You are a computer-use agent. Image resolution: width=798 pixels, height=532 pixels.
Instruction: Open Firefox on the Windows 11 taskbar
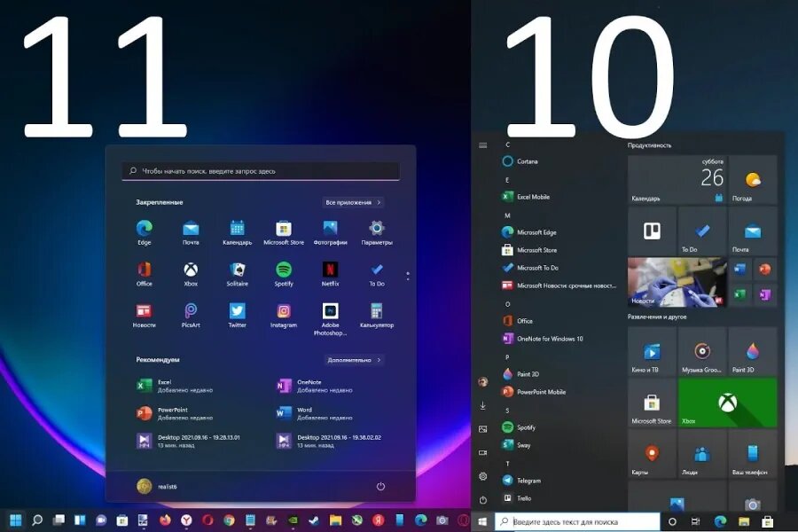(x=164, y=520)
